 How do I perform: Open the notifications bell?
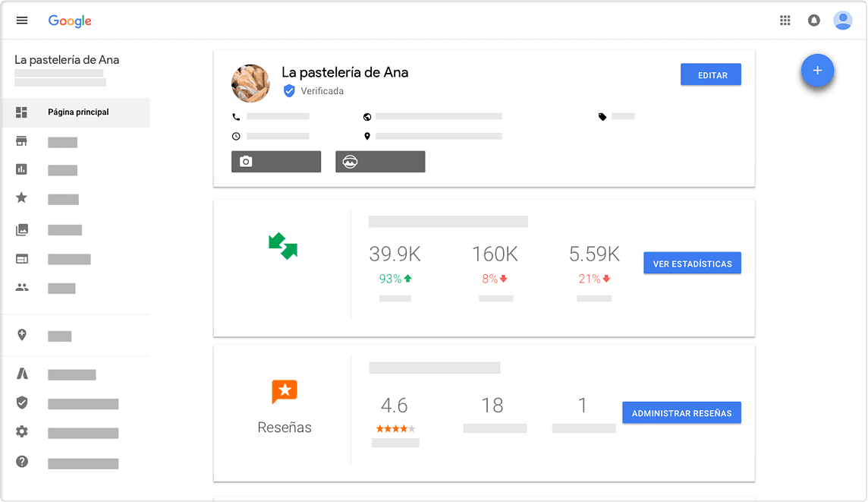pyautogui.click(x=814, y=21)
